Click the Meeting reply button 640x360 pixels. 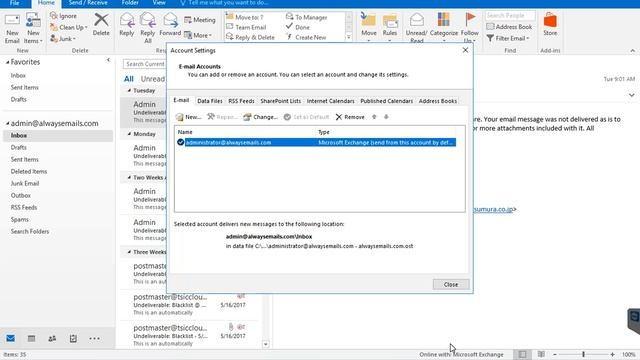[200, 20]
